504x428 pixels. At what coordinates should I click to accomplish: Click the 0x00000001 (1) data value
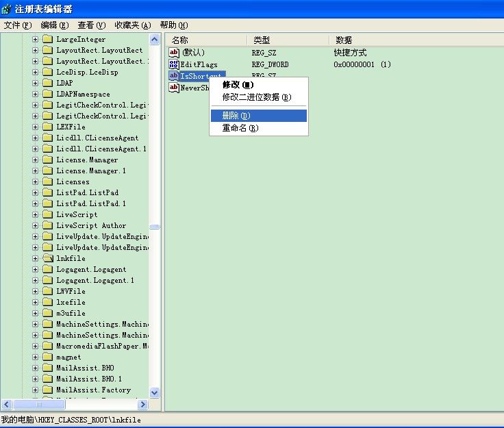[362, 64]
